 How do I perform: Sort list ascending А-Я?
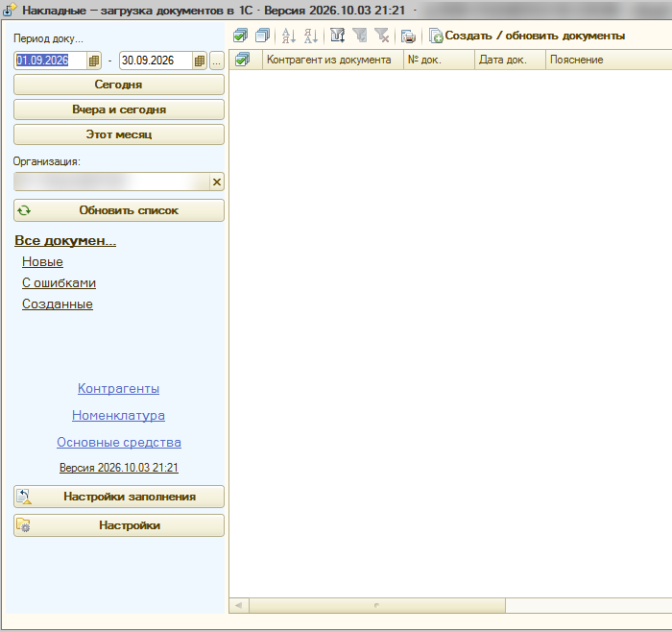[289, 36]
